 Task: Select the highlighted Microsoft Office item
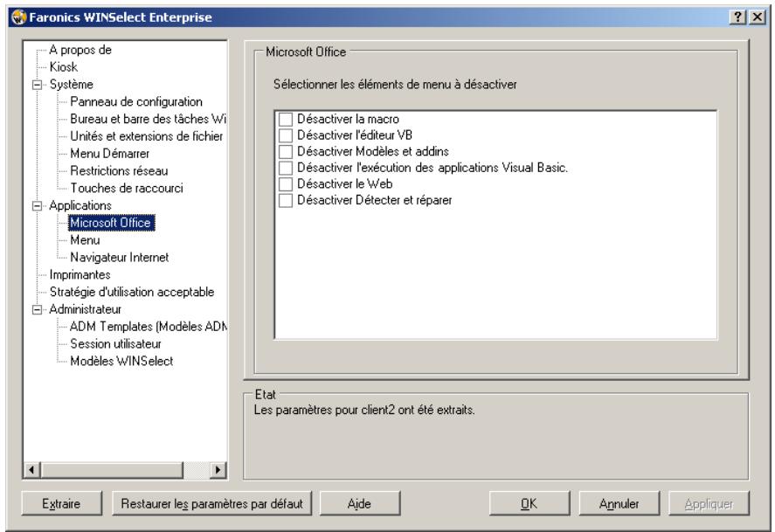(x=112, y=223)
